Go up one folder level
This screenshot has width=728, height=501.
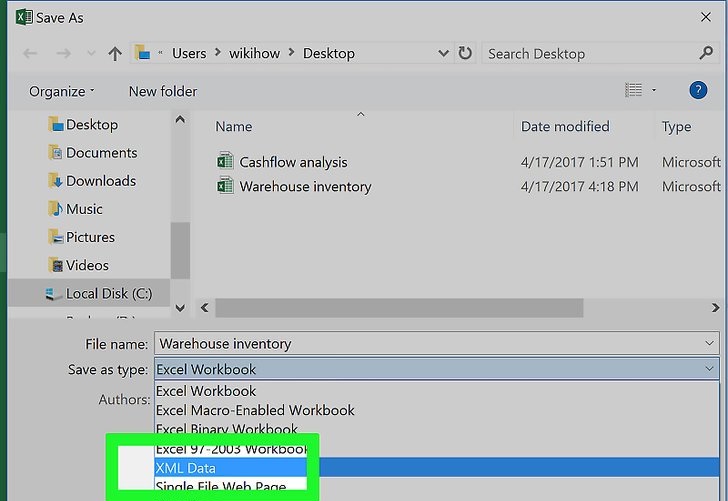click(115, 53)
